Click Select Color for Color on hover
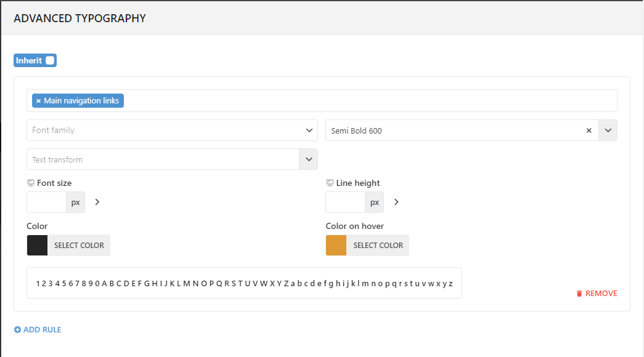Screen dimensions: 644x357 [378, 245]
